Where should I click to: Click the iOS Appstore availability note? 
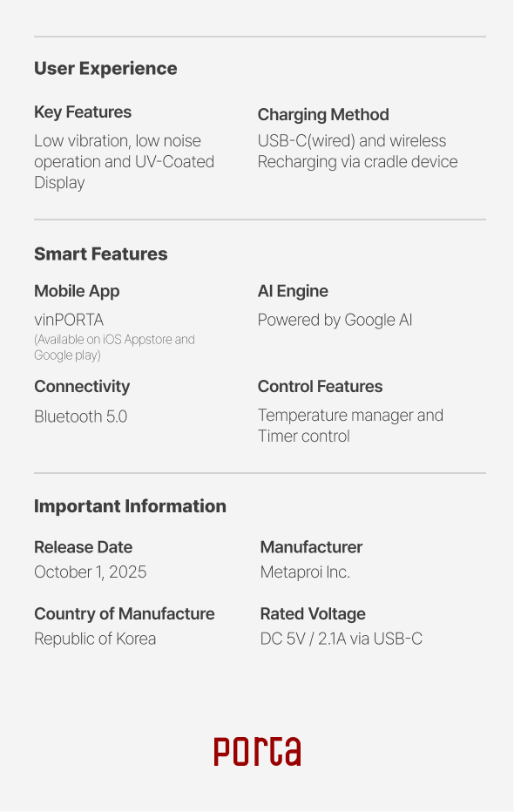click(x=114, y=347)
